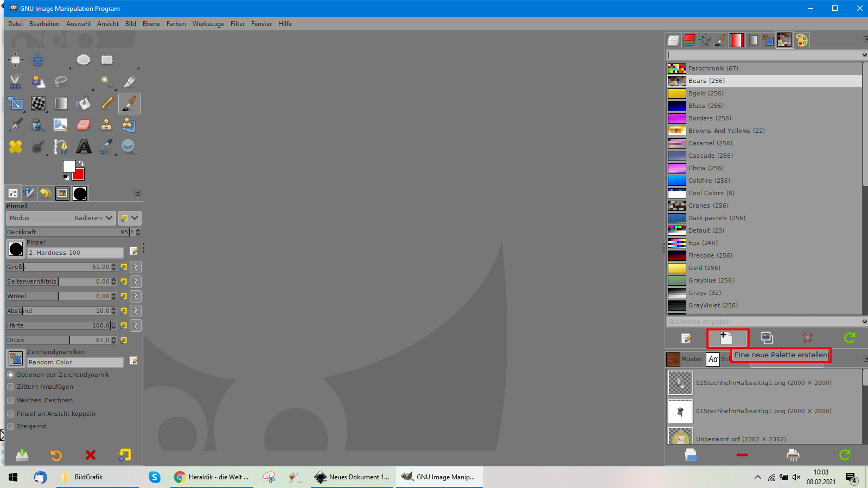Open the Modus dropdown showing Radieren
This screenshot has width=868, height=488.
[x=61, y=218]
